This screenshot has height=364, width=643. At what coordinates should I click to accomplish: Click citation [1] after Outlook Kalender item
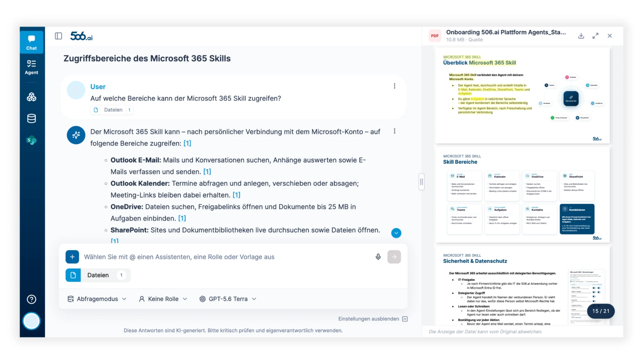tap(236, 195)
